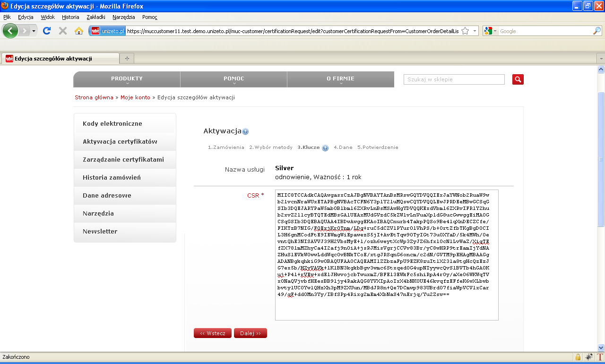Click the padlock security icon in status bar

578,357
